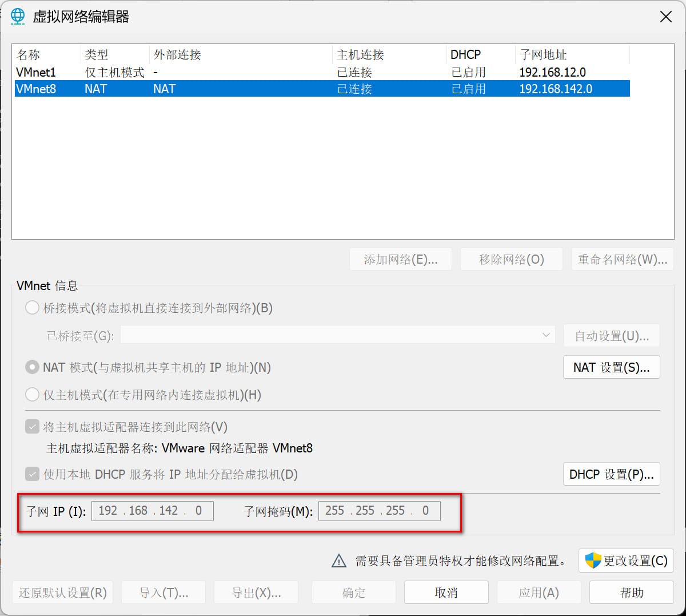The width and height of the screenshot is (686, 616).
Task: Select the 桥接模式 radio button
Action: [x=32, y=308]
